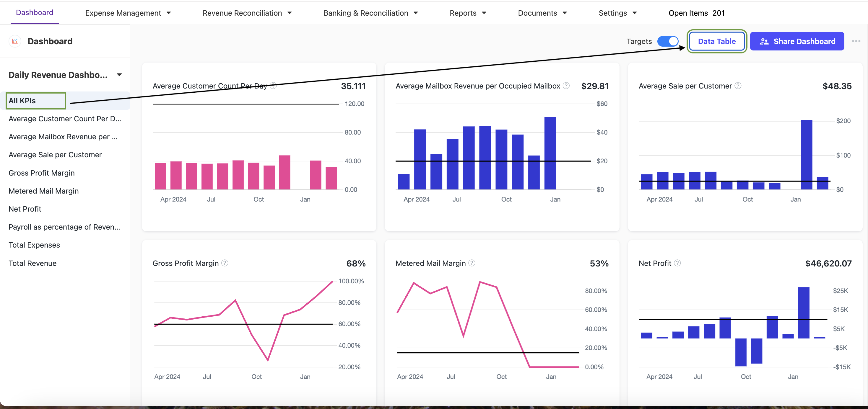Viewport: 868px width, 409px height.
Task: Click the people icon on the Share Dashboard button
Action: 764,41
